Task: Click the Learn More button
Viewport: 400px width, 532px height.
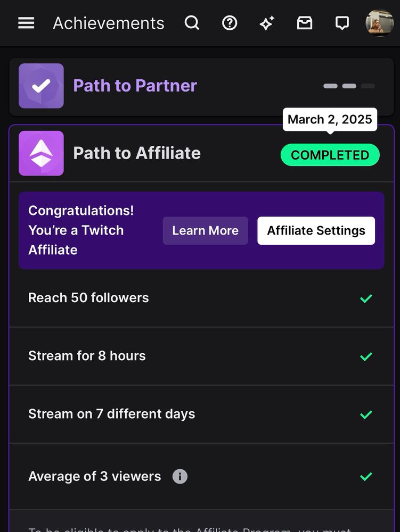Action: [206, 231]
